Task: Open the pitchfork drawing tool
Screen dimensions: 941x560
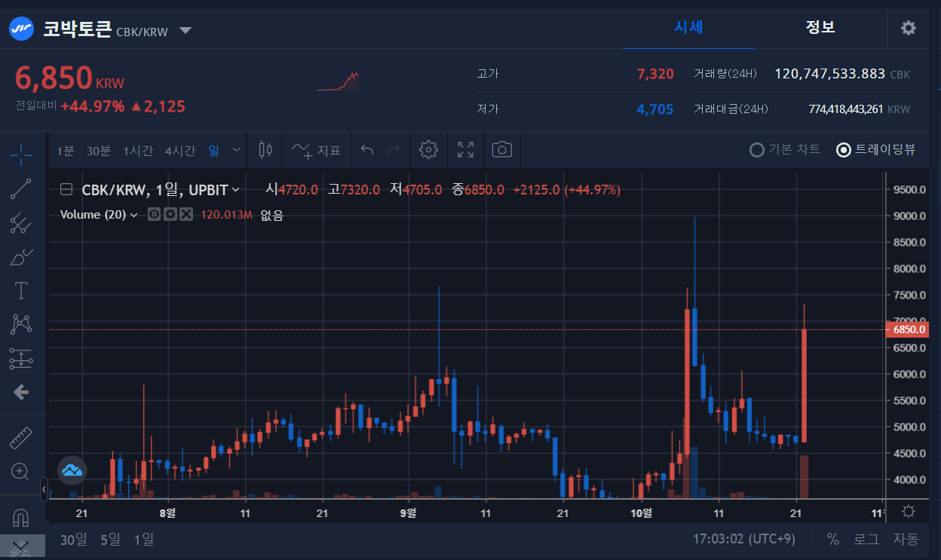Action: point(21,223)
